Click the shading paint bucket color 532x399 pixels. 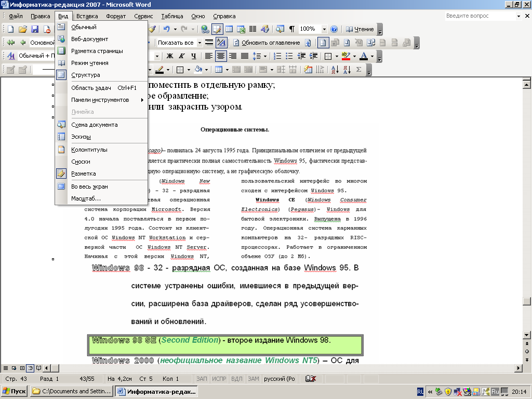tap(198, 70)
